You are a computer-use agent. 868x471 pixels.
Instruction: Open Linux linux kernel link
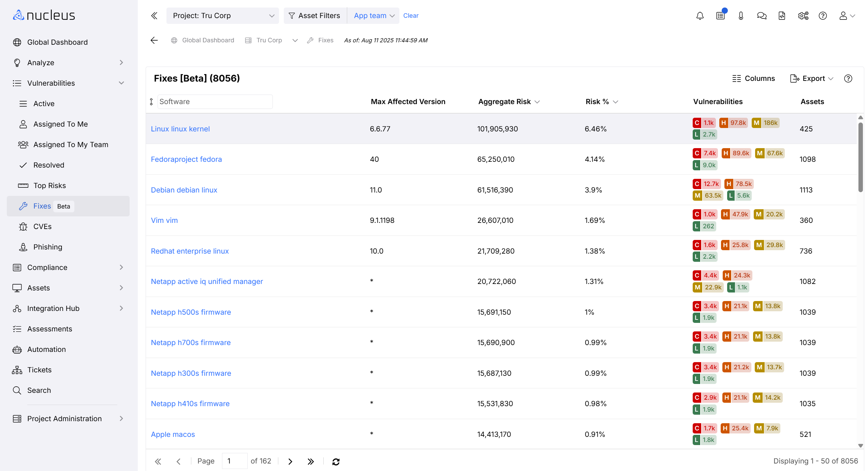point(180,129)
